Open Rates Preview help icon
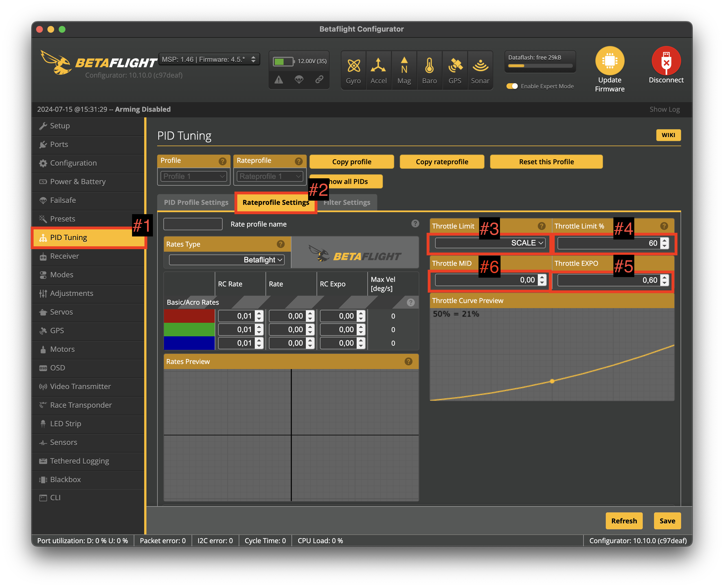This screenshot has width=724, height=588. (x=408, y=361)
